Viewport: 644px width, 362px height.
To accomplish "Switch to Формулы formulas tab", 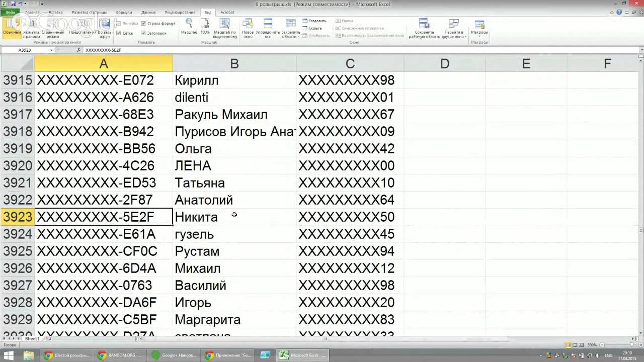I will 124,12.
